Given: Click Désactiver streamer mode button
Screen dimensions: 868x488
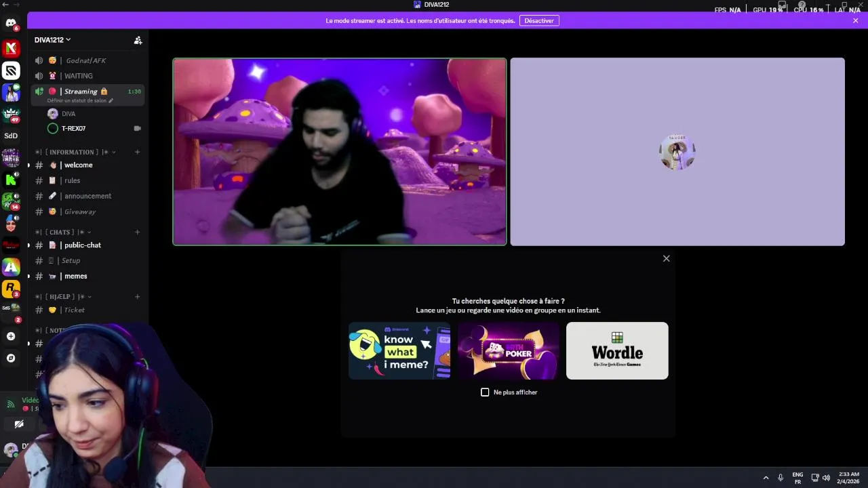Looking at the screenshot, I should [x=539, y=21].
